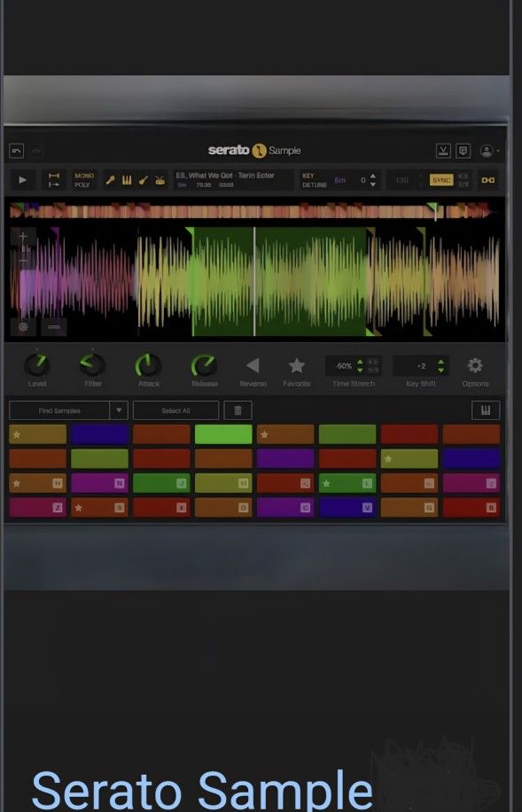The image size is (522, 812).
Task: Trigger the purple pad labeled C
Action: pyautogui.click(x=285, y=507)
